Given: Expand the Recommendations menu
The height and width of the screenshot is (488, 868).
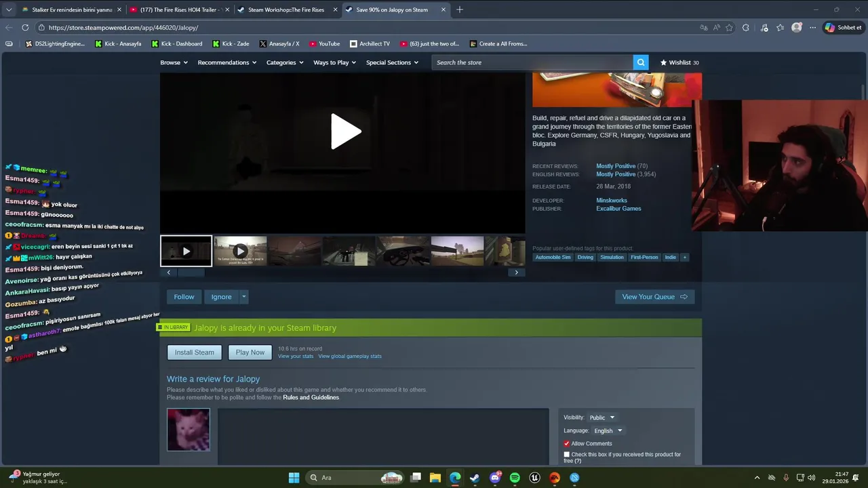Looking at the screenshot, I should [x=227, y=62].
